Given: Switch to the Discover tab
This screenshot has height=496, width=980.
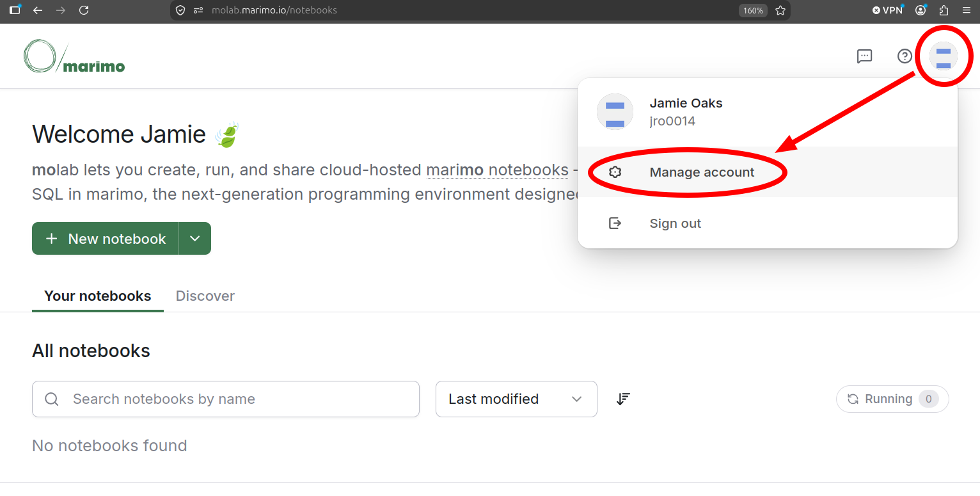Looking at the screenshot, I should coord(205,296).
